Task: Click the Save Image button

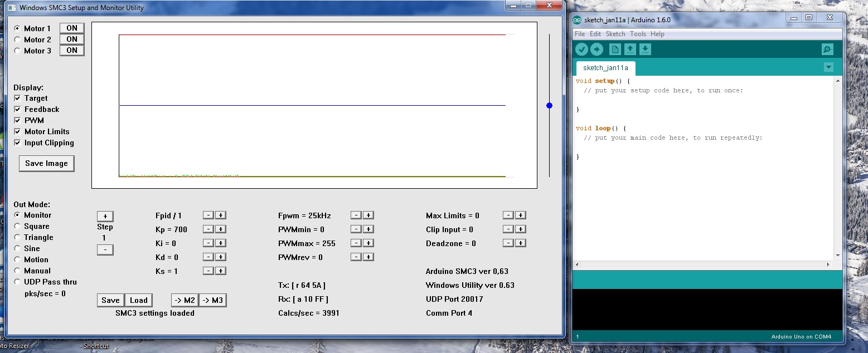Action: [46, 164]
